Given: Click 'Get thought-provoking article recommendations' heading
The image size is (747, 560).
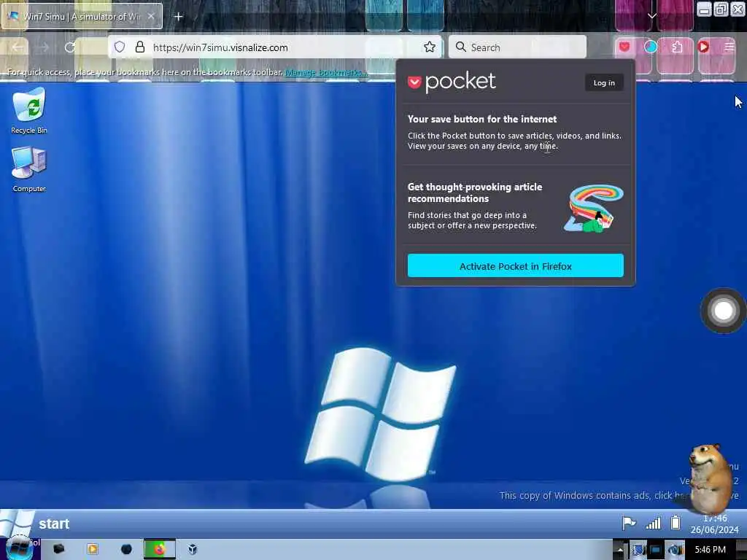Looking at the screenshot, I should coord(475,192).
